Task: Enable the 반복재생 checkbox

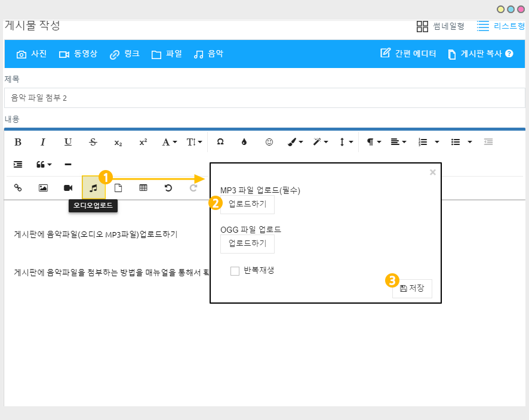Action: point(235,271)
